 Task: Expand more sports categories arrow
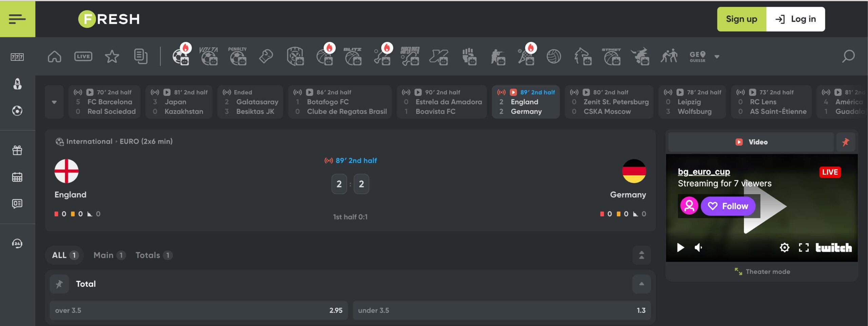tap(717, 57)
